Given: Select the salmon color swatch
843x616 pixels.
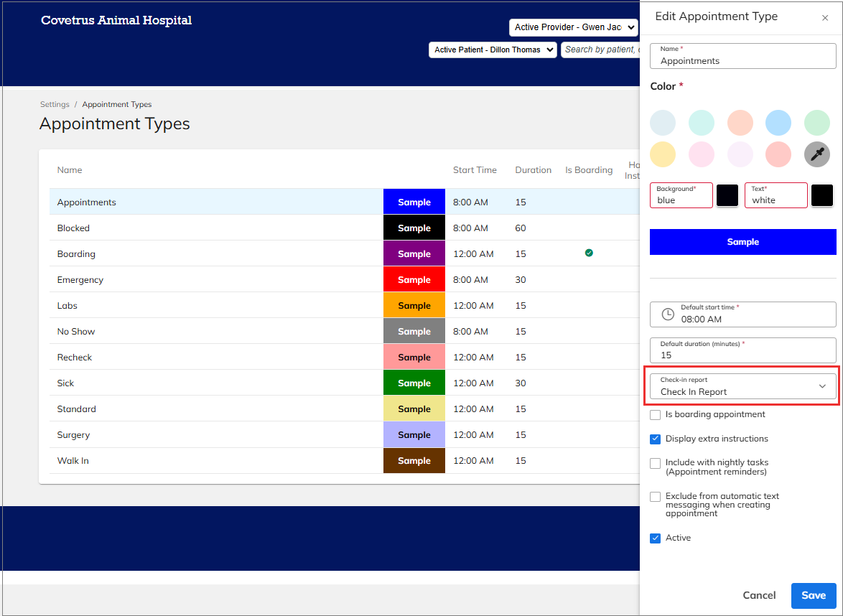Looking at the screenshot, I should (x=778, y=154).
